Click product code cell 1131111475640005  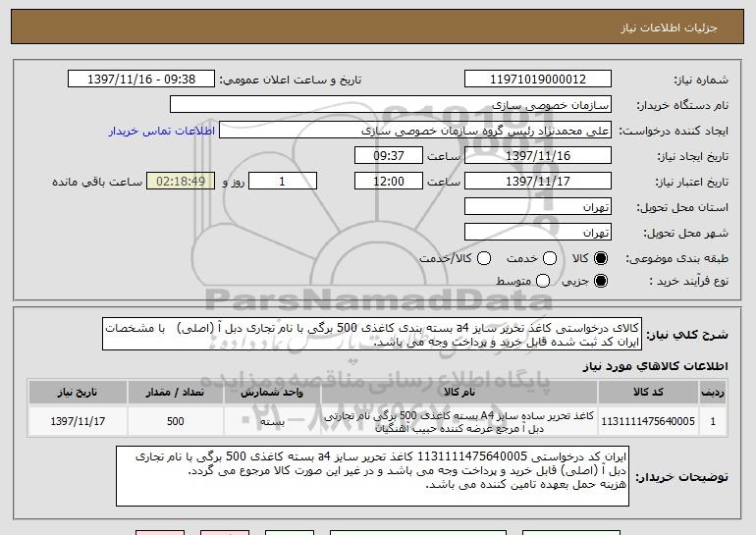tap(648, 421)
